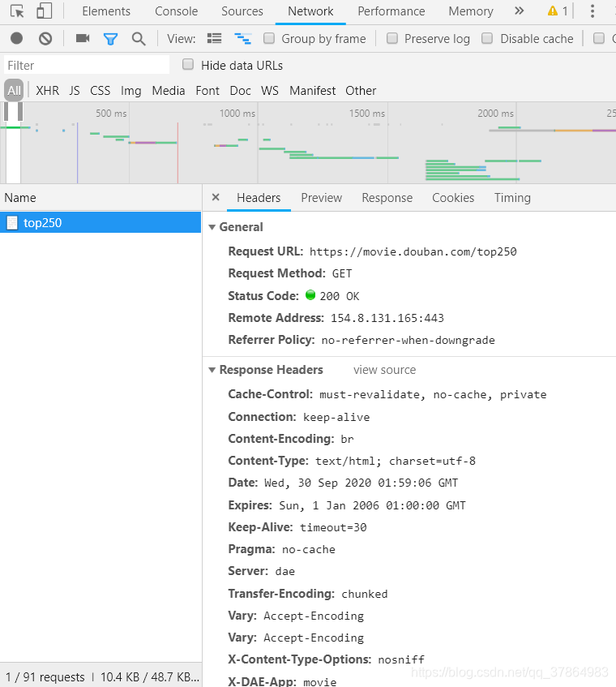Click the capture screenshots camera icon
The image size is (616, 687).
coord(83,39)
